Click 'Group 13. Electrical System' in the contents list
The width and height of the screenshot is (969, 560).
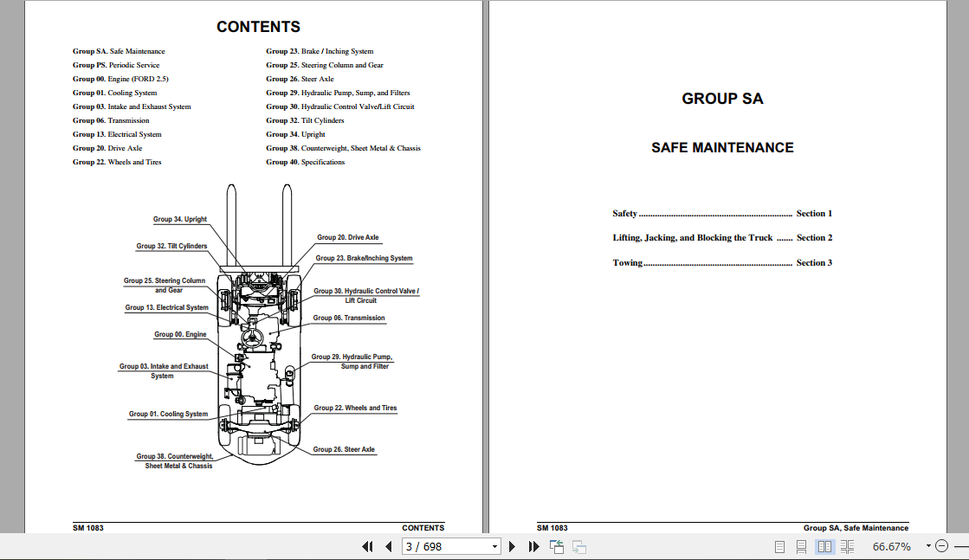pos(118,134)
